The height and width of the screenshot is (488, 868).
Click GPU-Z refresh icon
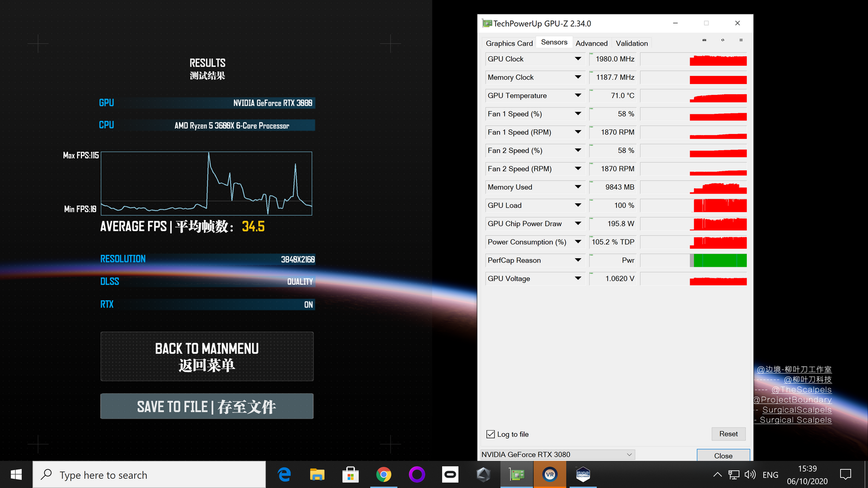pos(723,40)
